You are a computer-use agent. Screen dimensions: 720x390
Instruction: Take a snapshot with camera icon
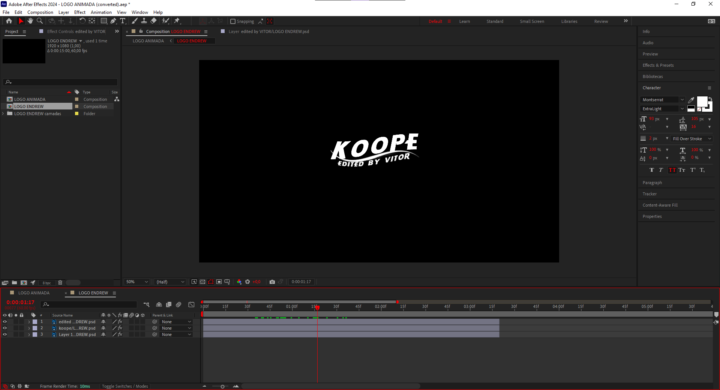[x=272, y=282]
